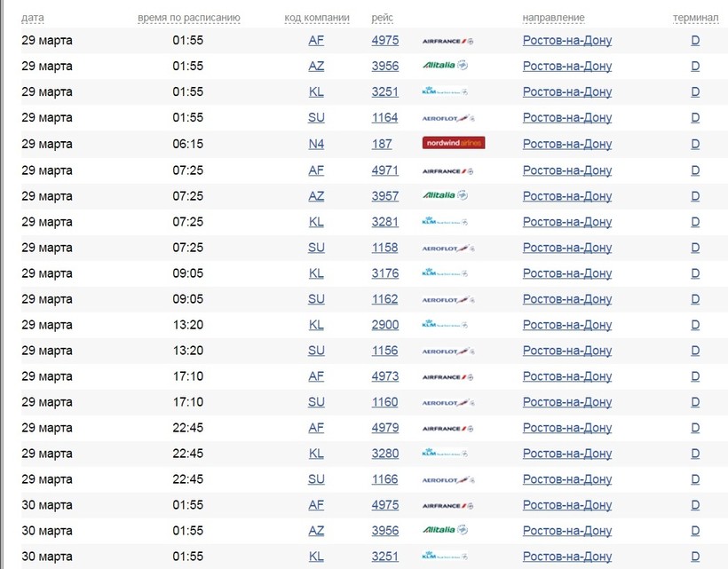Open airline code AZ for flight 3956 on 29 марта
728x569 pixels.
click(316, 66)
